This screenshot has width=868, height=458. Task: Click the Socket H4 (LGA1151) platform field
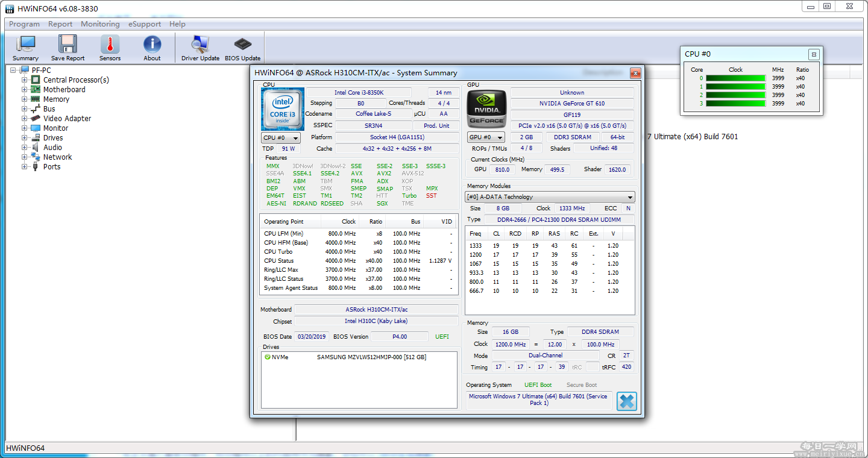click(397, 137)
